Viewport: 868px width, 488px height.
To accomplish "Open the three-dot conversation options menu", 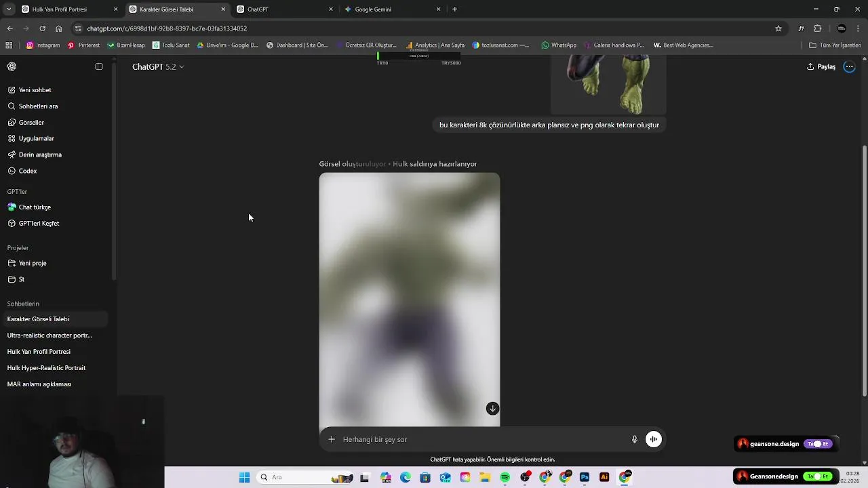I will [849, 66].
